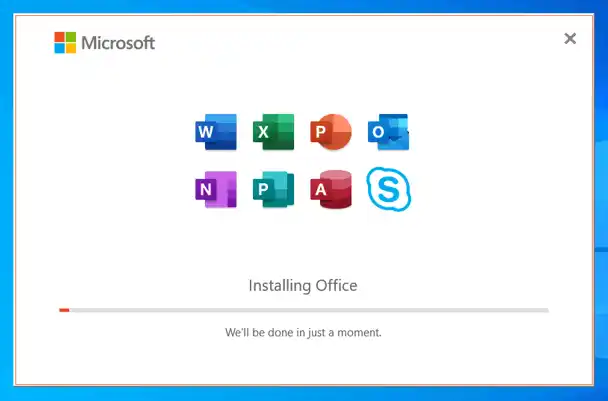Viewport: 608px width, 401px height.
Task: Click the teal Publisher icon
Action: (273, 189)
